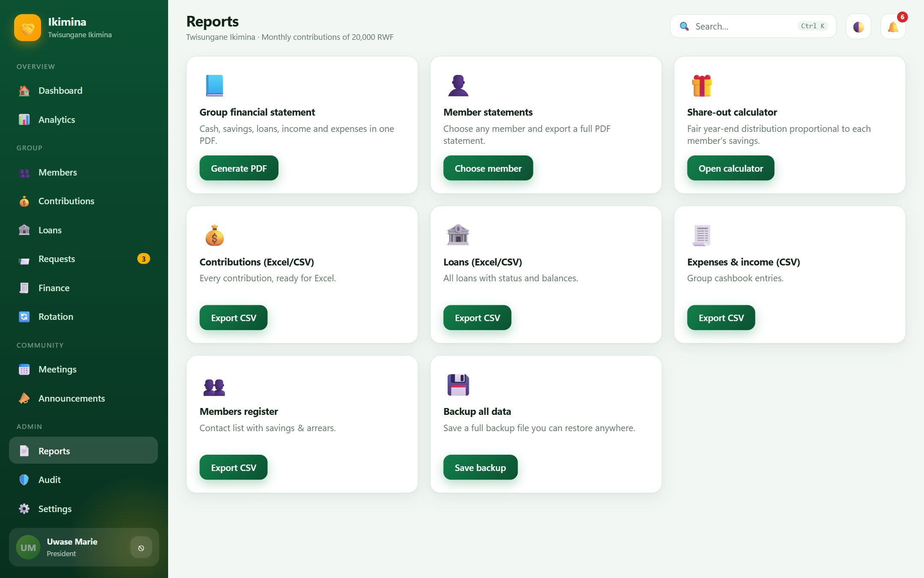Click the Members people icon in sidebar

(x=24, y=173)
